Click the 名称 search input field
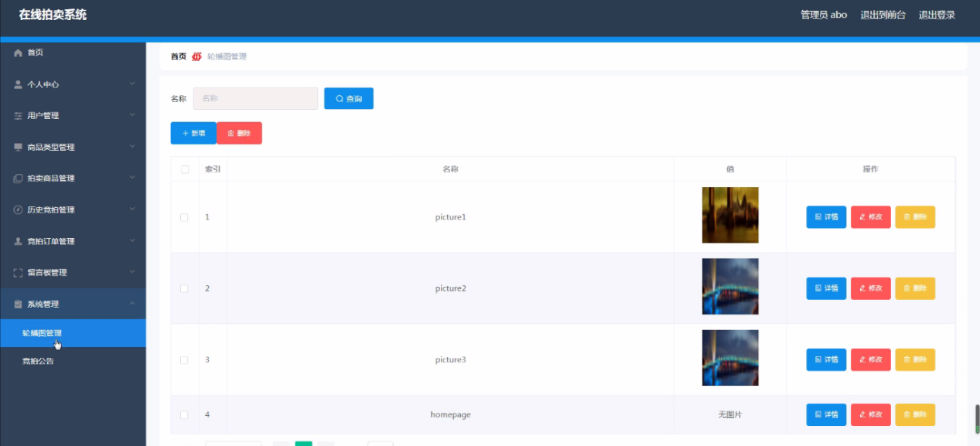 point(255,98)
